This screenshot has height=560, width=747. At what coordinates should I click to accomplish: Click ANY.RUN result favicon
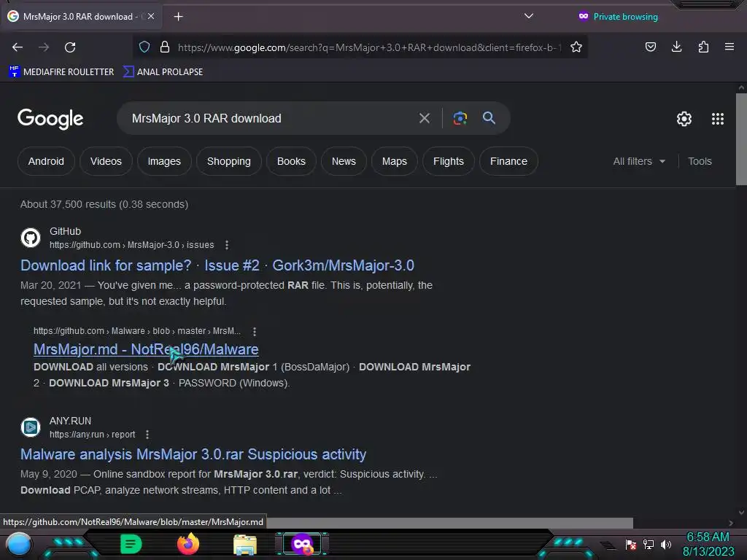[x=31, y=427]
